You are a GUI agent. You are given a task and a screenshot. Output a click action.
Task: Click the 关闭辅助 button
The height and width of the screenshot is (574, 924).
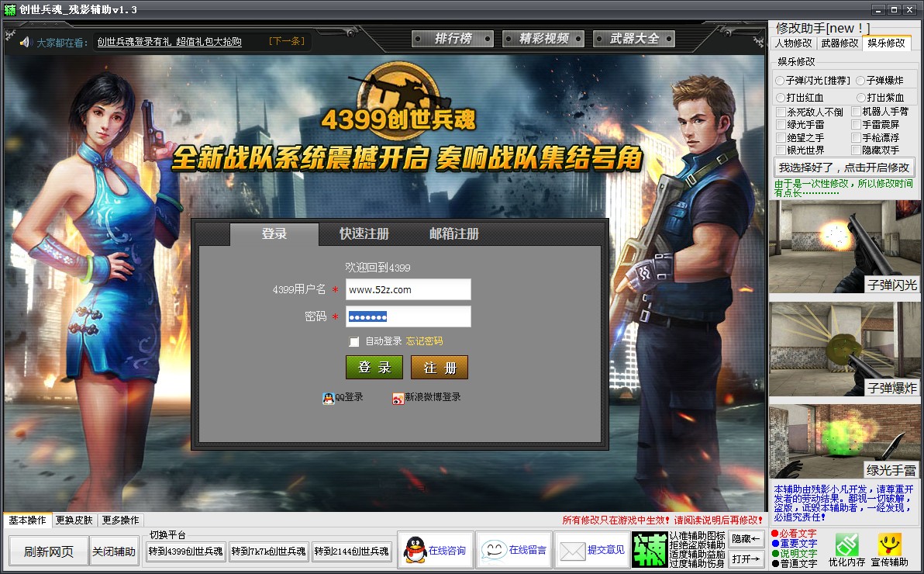[x=114, y=552]
